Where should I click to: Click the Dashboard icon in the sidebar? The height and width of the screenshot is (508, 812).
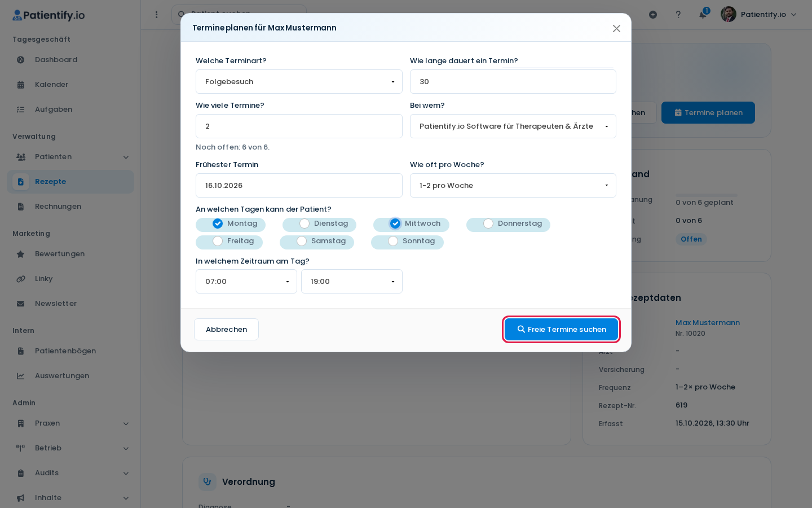(21, 60)
